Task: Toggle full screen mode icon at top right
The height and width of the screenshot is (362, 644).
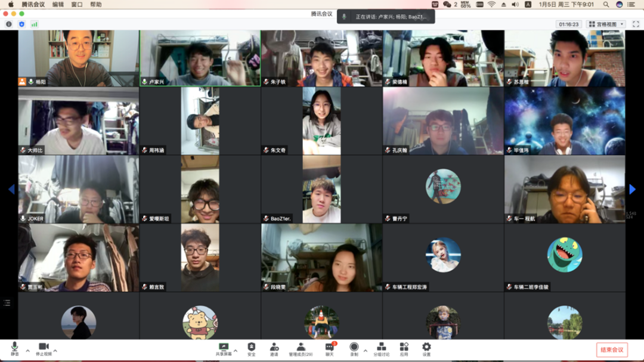Action: pyautogui.click(x=636, y=24)
